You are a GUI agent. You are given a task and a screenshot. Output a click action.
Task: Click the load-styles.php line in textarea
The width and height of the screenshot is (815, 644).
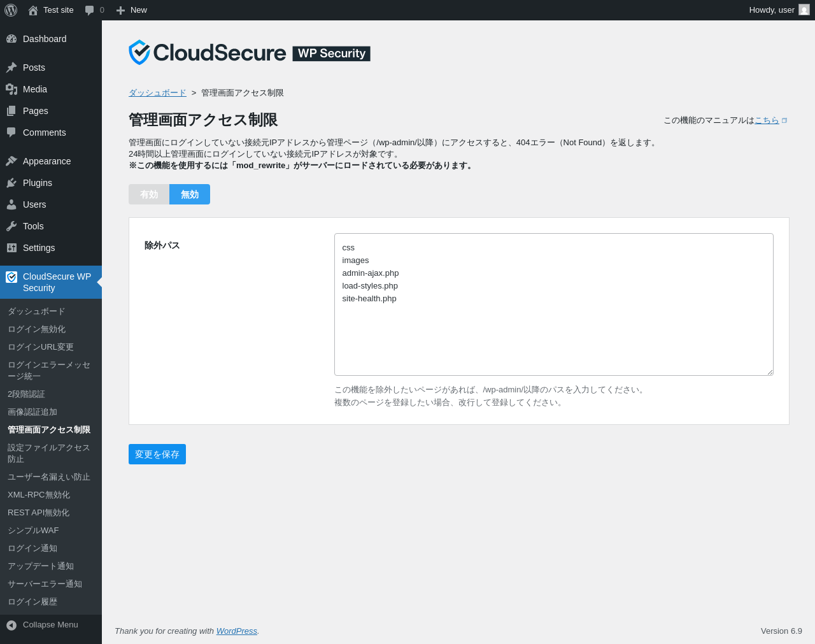[370, 286]
